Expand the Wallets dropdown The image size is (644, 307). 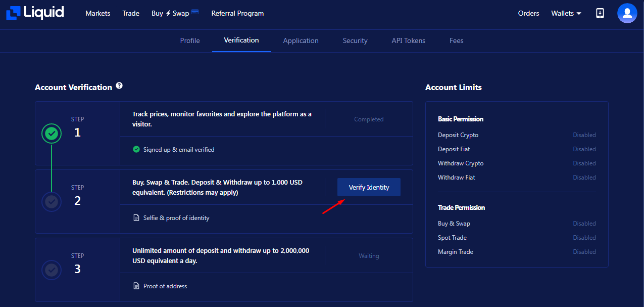(566, 13)
